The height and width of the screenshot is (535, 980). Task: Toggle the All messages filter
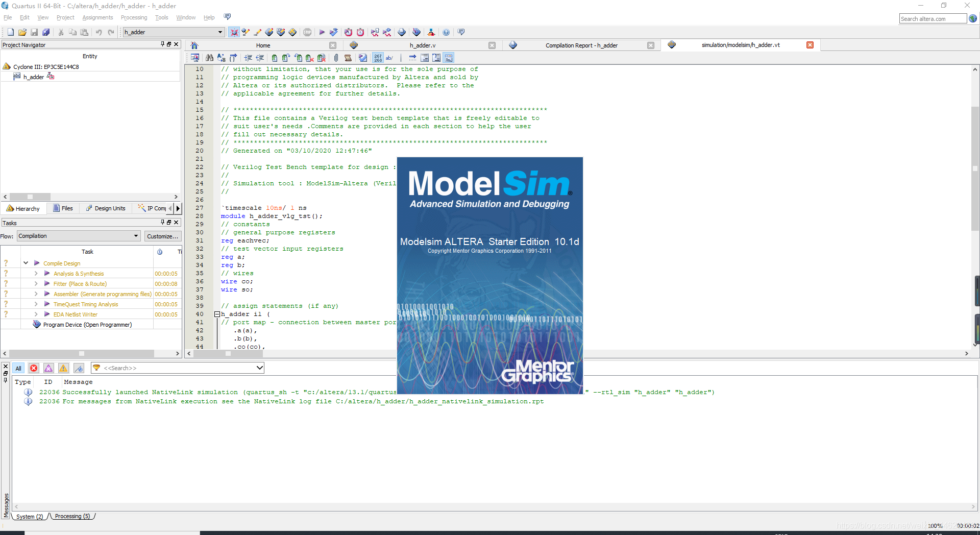pos(18,368)
